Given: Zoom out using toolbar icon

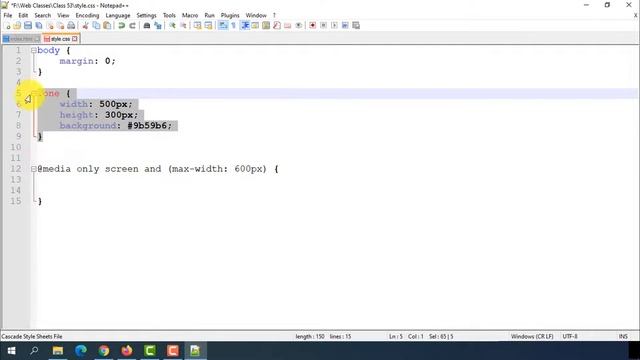Looking at the screenshot, I should 183,26.
